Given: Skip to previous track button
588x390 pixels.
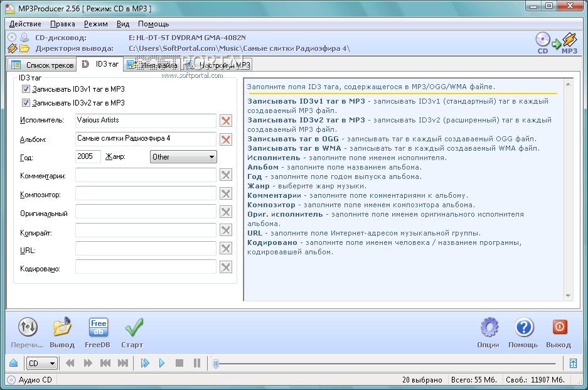Looking at the screenshot, I should coord(105,363).
